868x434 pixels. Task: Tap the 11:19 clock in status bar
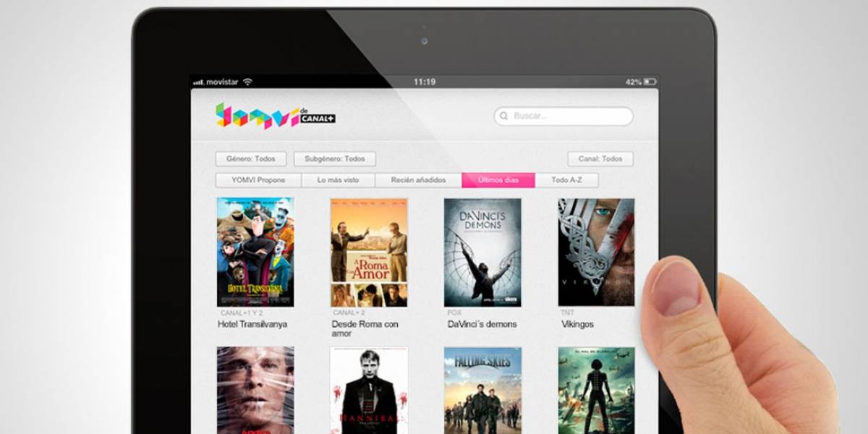pyautogui.click(x=425, y=82)
